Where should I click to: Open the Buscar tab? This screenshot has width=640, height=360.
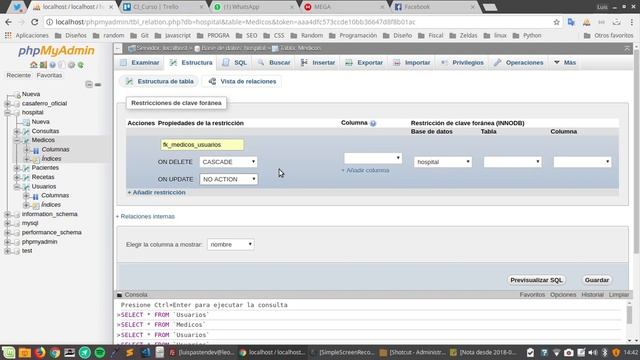tap(274, 62)
